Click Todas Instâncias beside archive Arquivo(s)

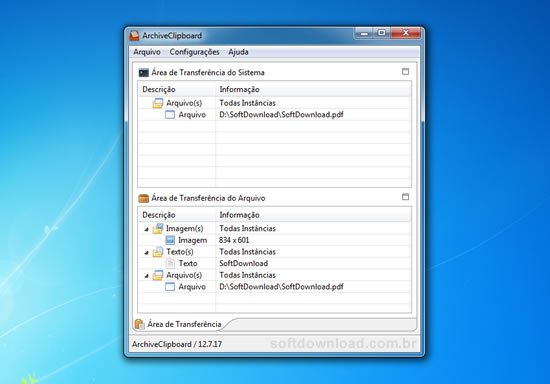click(247, 275)
